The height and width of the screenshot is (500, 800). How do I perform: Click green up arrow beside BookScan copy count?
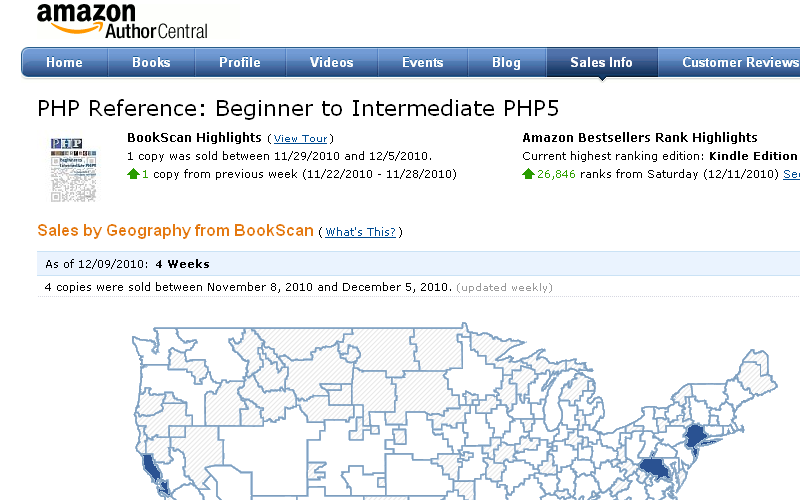click(x=133, y=174)
